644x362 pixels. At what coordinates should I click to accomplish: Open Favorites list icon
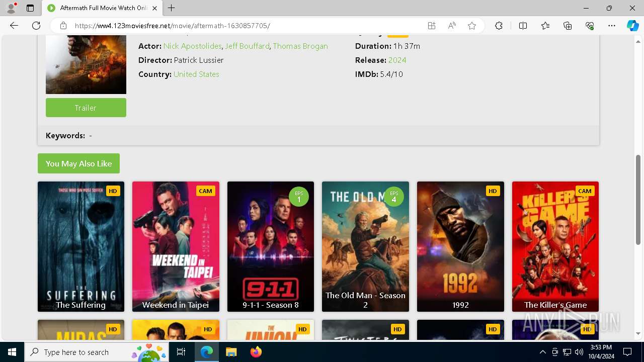[545, 26]
